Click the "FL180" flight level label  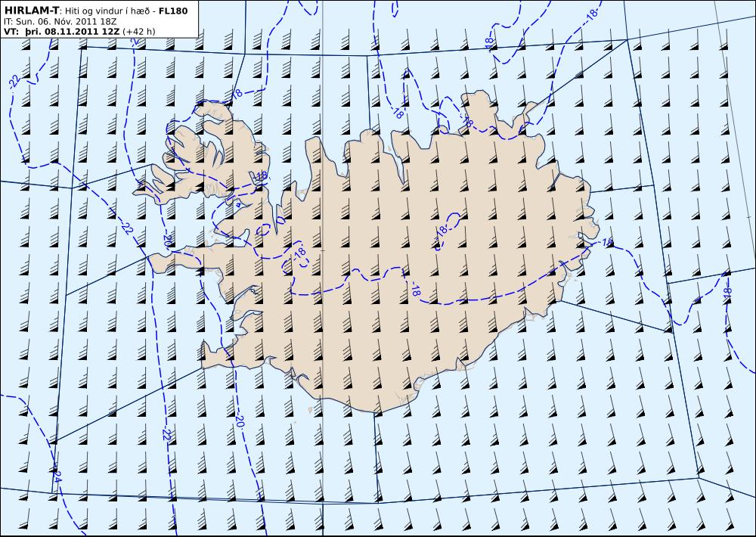pyautogui.click(x=172, y=11)
